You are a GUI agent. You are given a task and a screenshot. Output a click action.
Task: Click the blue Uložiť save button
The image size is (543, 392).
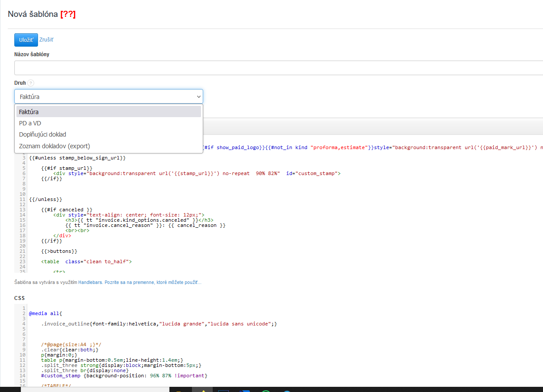coord(26,40)
